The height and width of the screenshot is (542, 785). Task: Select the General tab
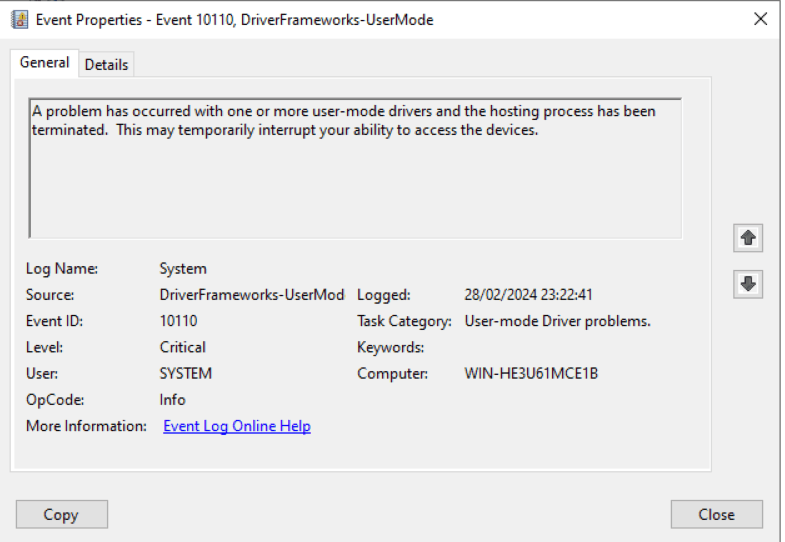(x=44, y=63)
